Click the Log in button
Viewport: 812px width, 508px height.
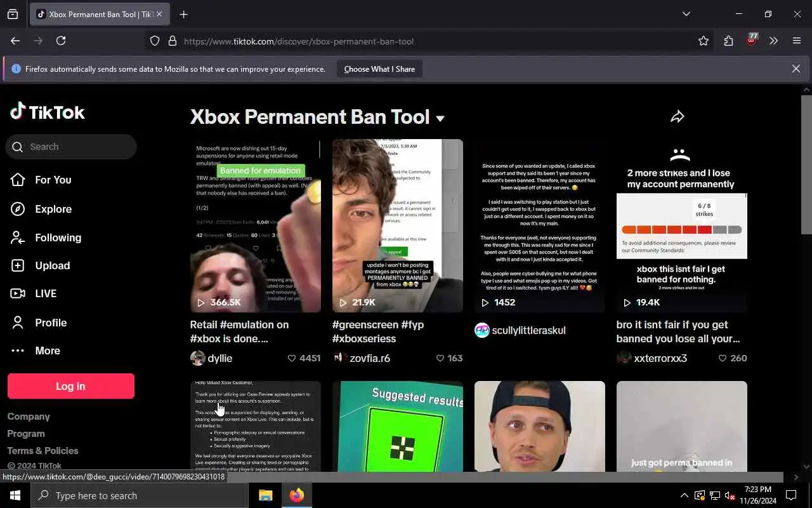coord(70,386)
